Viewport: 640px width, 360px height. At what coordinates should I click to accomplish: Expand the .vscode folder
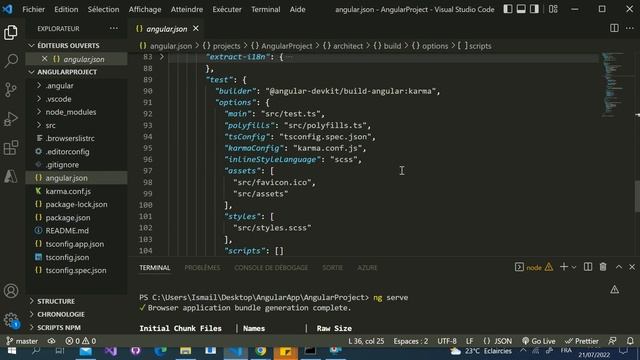76,99
